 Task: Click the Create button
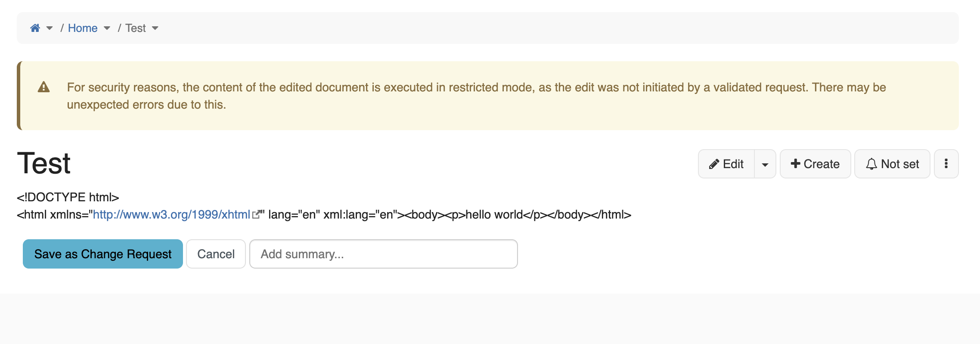tap(815, 164)
